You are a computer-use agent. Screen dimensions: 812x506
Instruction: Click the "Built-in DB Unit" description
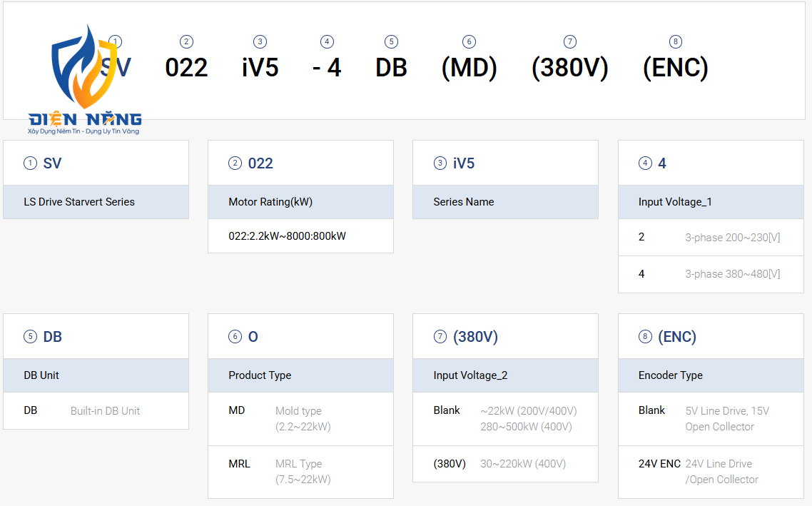pos(105,410)
